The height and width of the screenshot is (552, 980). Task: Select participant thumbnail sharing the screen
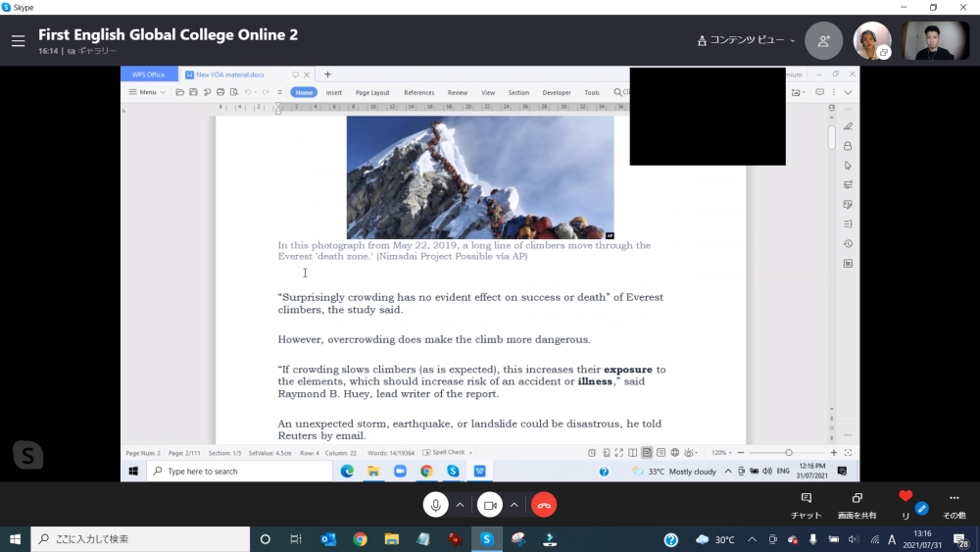coord(871,40)
